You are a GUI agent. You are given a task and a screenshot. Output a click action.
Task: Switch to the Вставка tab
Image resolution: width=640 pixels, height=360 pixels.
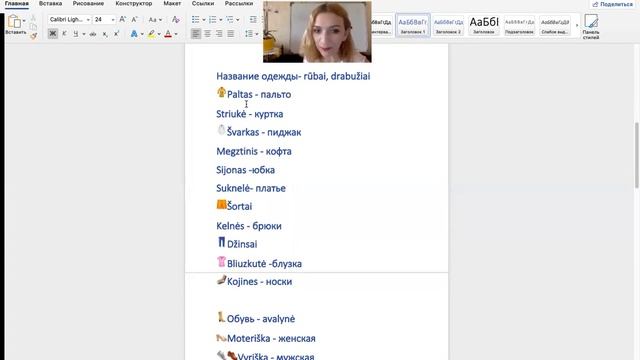[x=50, y=4]
